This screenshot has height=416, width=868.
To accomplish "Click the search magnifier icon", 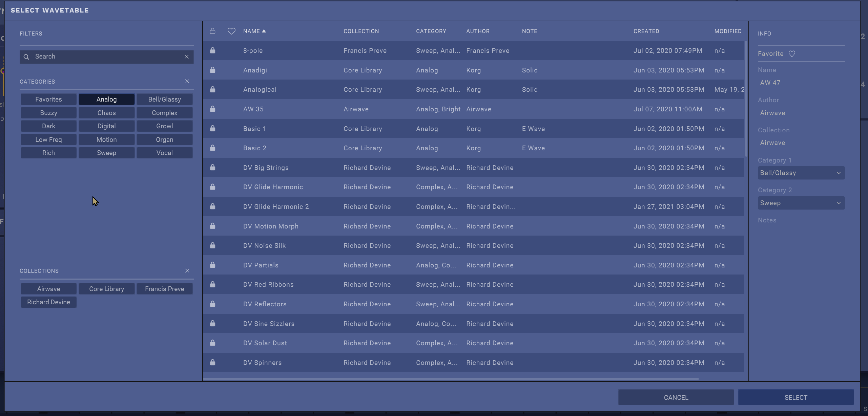I will tap(26, 57).
